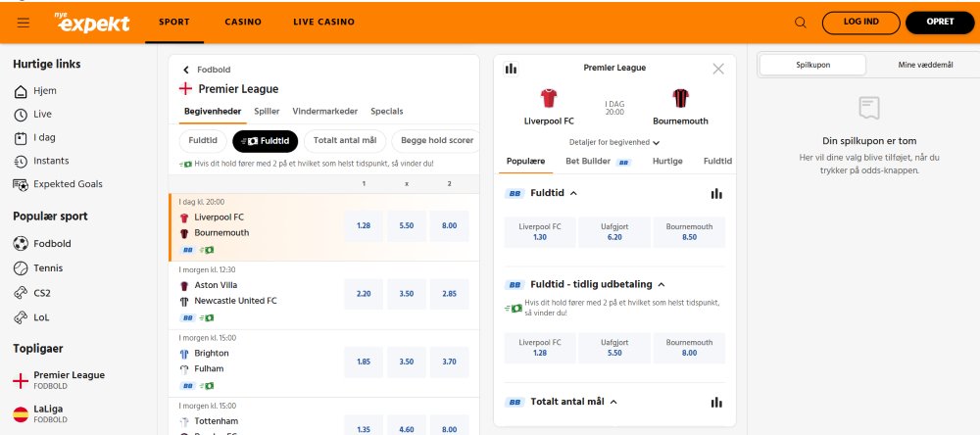Pick Liverpool FC 1.28 odds in match list
This screenshot has width=980, height=435.
click(x=364, y=226)
